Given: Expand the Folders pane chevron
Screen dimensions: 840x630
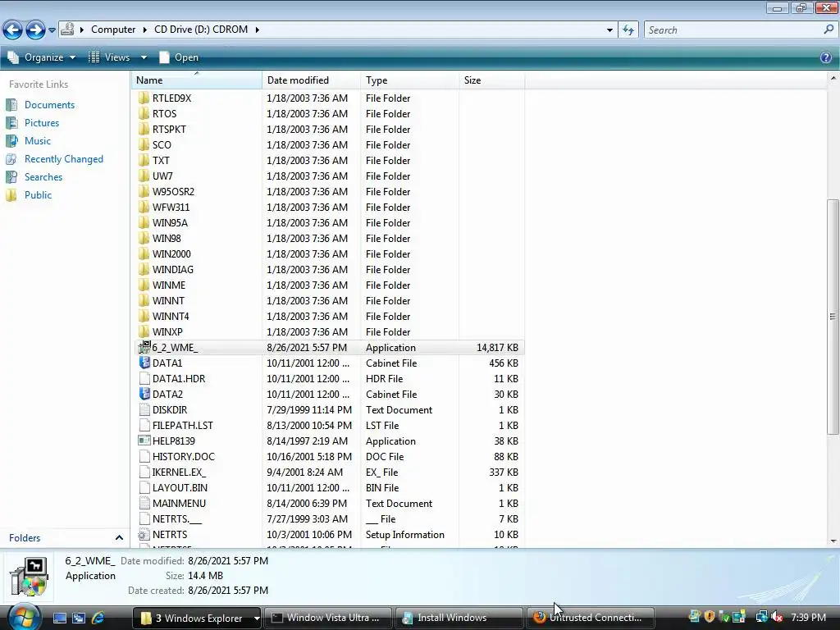Looking at the screenshot, I should tap(119, 537).
